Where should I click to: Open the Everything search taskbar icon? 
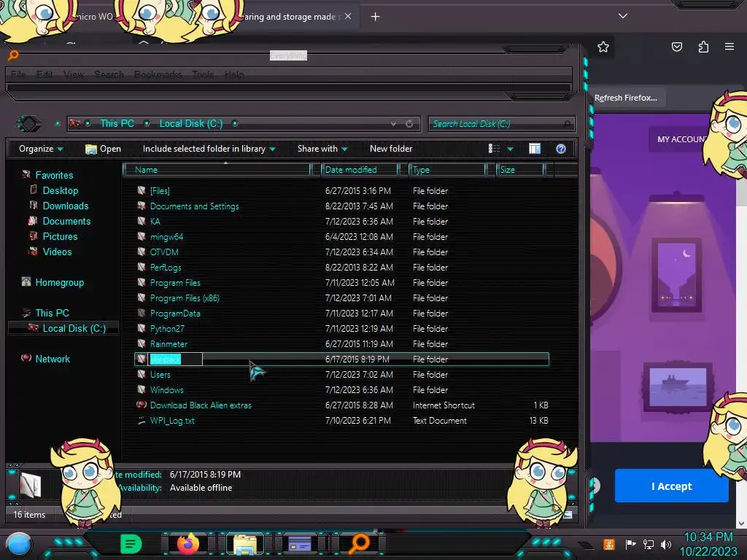(359, 544)
